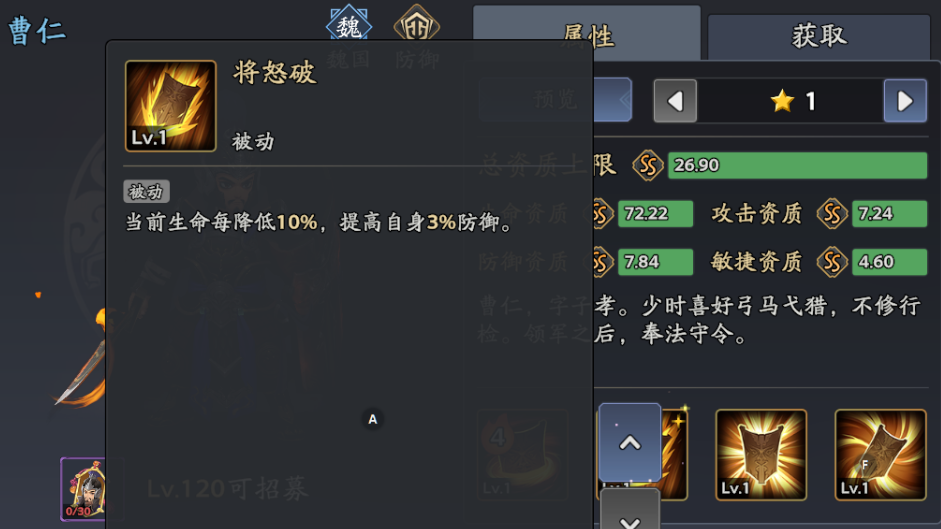Click the 26.90 total aptitude bar

798,165
